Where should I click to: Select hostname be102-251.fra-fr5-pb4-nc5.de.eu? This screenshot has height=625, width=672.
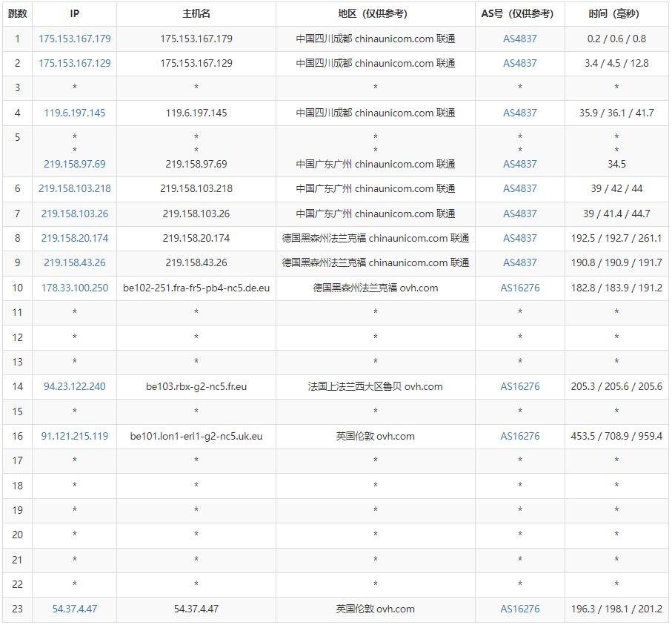196,288
